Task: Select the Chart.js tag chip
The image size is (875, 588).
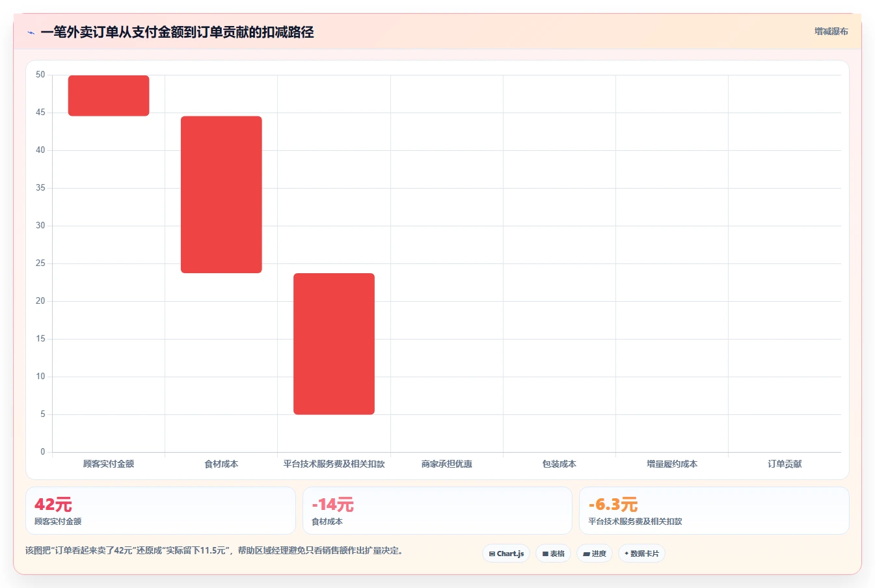Action: [506, 554]
